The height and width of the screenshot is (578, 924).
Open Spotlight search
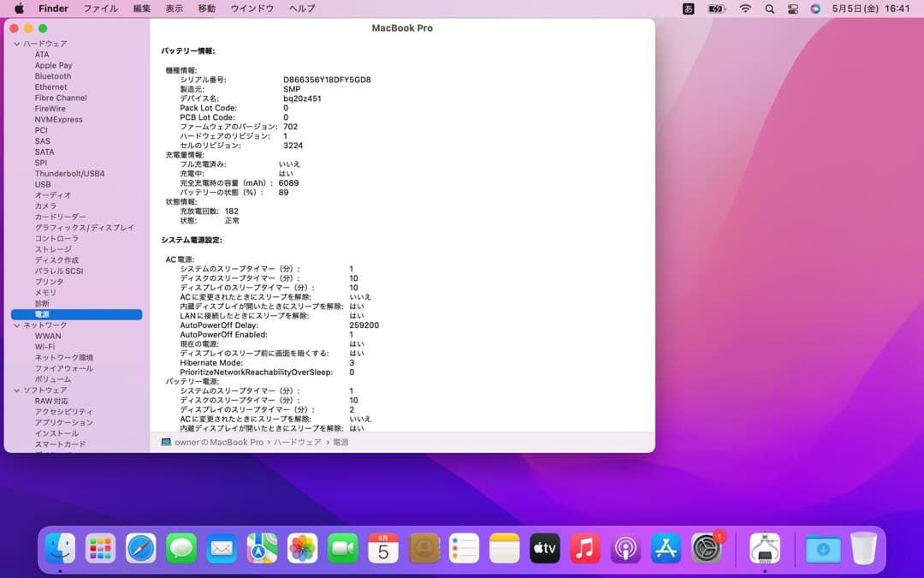coord(770,9)
